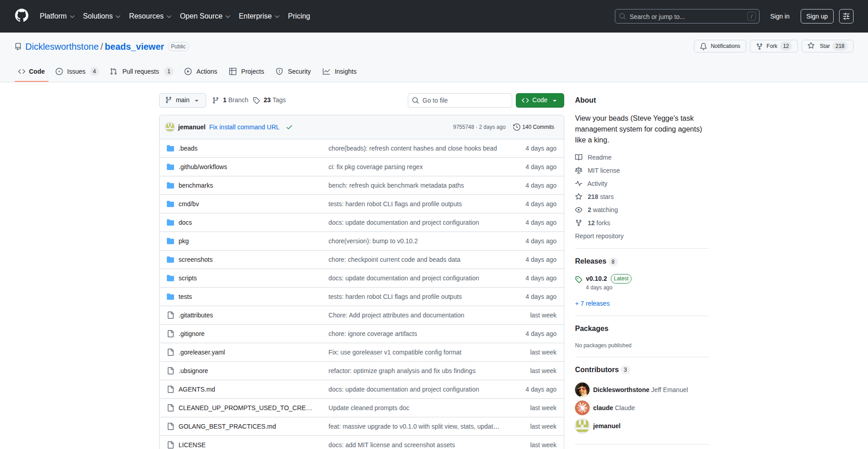Star the beads_viewer repository
868x449 pixels.
[826, 46]
